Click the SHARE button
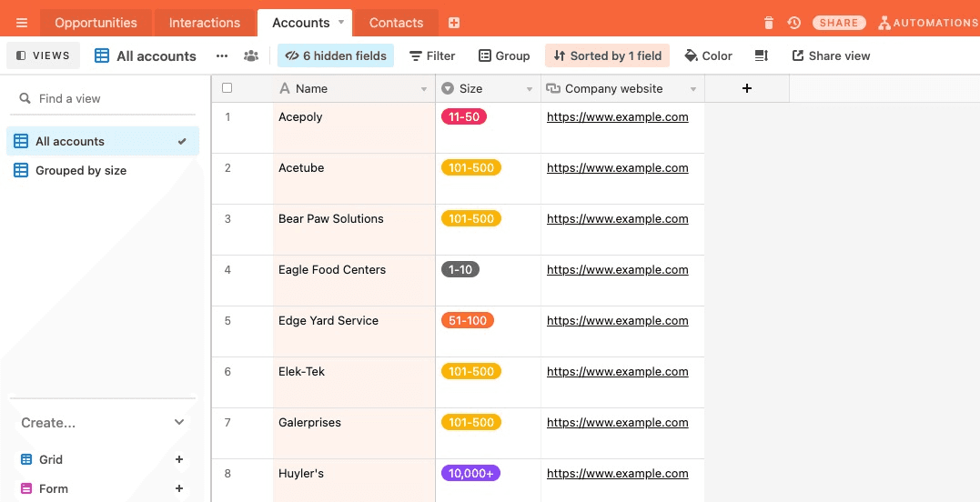Image resolution: width=980 pixels, height=502 pixels. click(839, 23)
